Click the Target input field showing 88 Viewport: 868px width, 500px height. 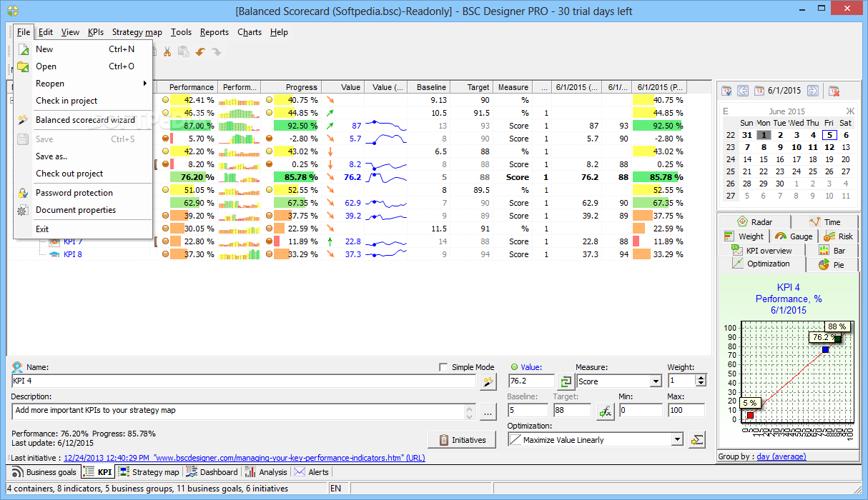click(573, 411)
